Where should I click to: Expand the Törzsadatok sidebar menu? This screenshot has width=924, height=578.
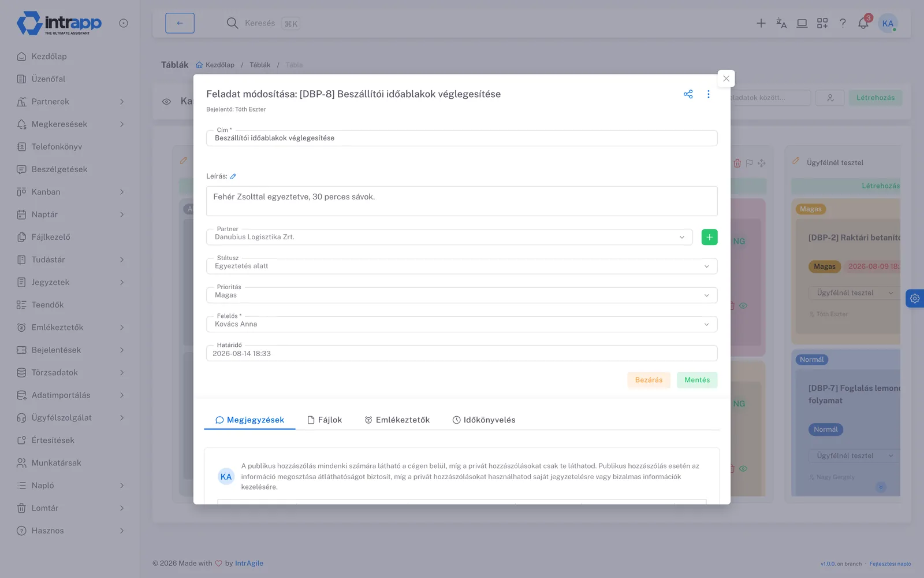click(x=69, y=373)
